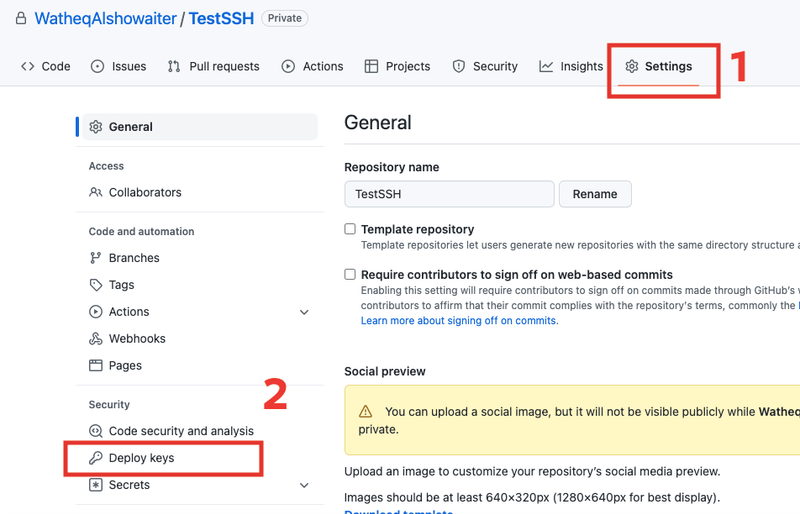Image resolution: width=800 pixels, height=514 pixels.
Task: Open the Pull requests tab
Action: tap(213, 67)
